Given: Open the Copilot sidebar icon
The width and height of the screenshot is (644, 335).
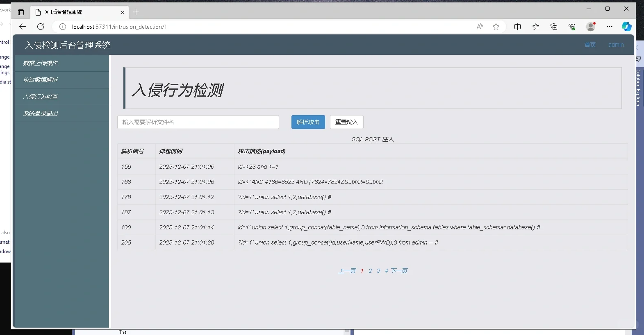Looking at the screenshot, I should click(x=627, y=27).
